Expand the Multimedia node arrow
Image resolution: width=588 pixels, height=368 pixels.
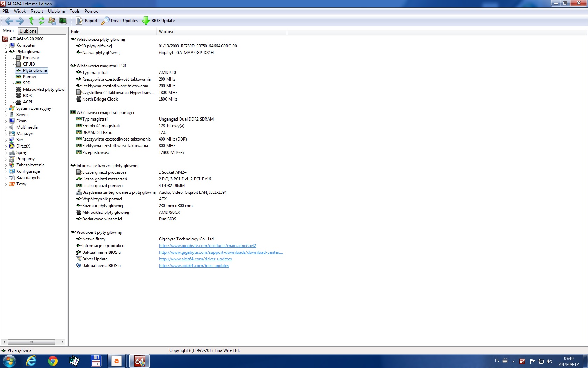6,128
